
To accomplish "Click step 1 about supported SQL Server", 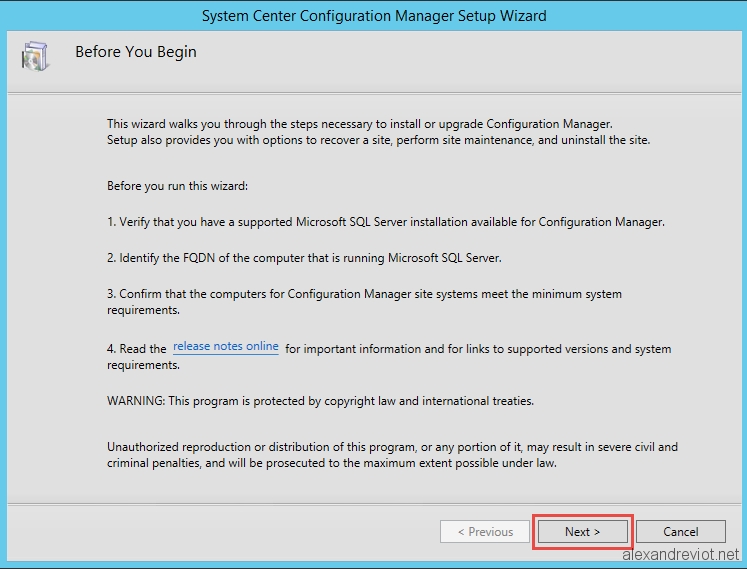I will [386, 222].
